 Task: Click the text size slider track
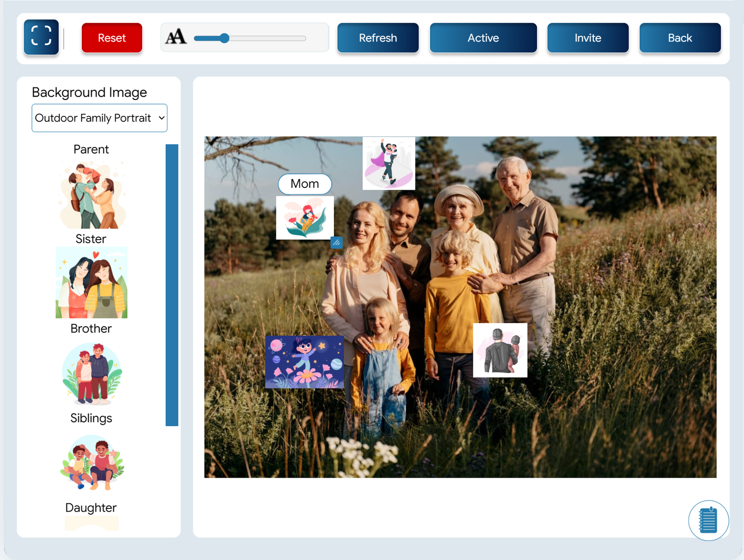point(250,38)
